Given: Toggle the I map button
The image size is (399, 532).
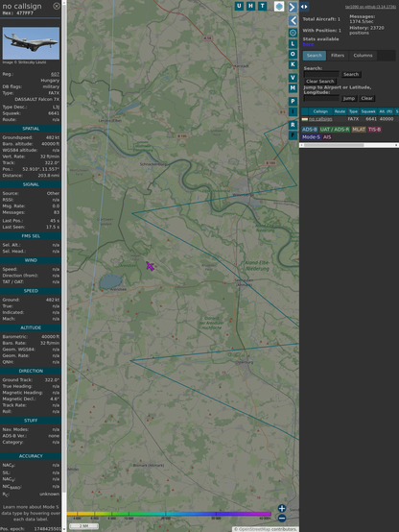Looking at the screenshot, I should coord(293,111).
